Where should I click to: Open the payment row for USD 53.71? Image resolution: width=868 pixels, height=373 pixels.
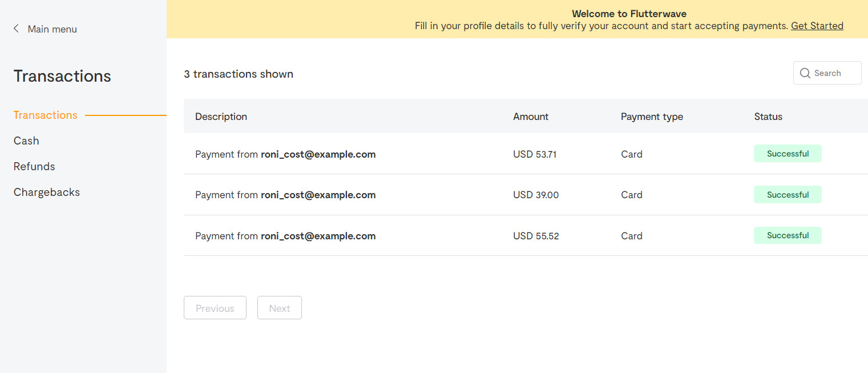pyautogui.click(x=526, y=154)
